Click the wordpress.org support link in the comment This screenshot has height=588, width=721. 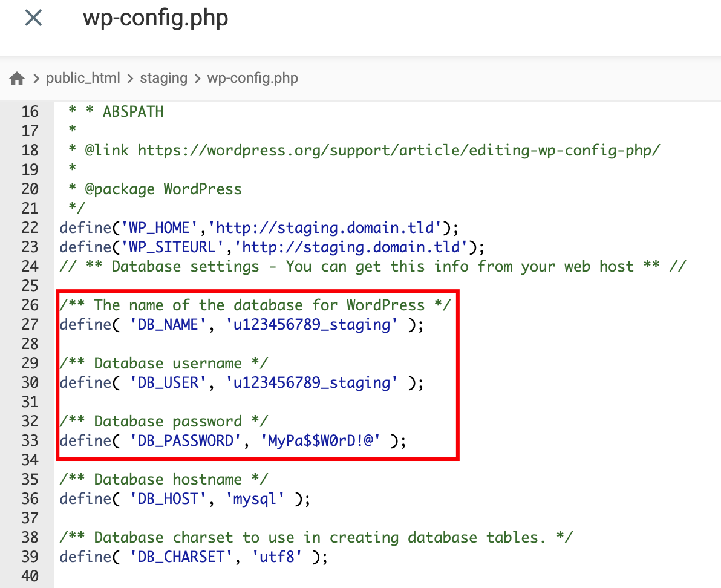(x=398, y=151)
